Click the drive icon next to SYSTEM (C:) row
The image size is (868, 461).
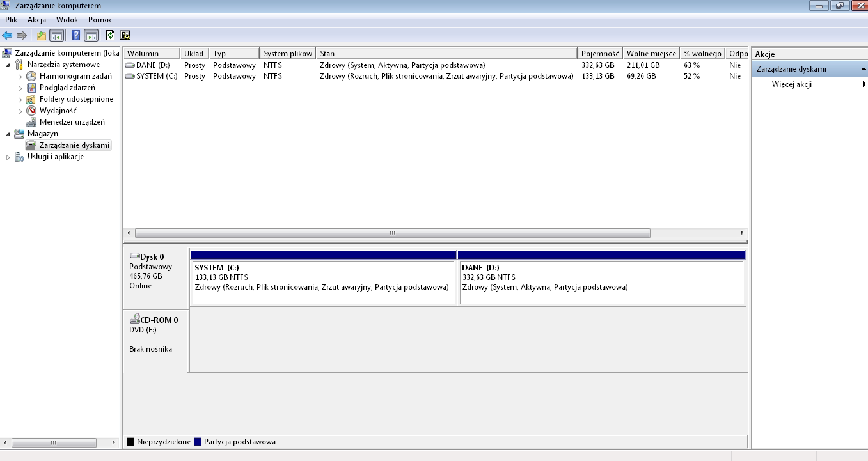click(x=130, y=76)
